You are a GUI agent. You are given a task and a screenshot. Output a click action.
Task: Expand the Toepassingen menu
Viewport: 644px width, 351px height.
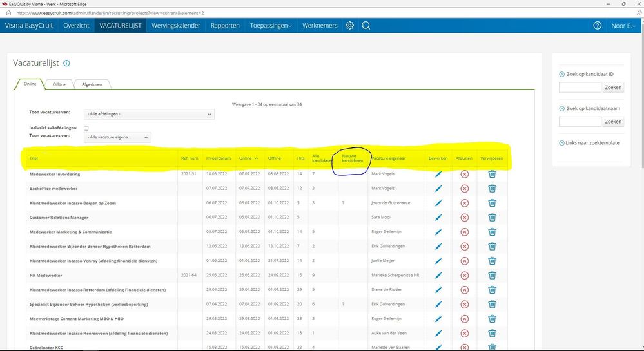pyautogui.click(x=271, y=26)
